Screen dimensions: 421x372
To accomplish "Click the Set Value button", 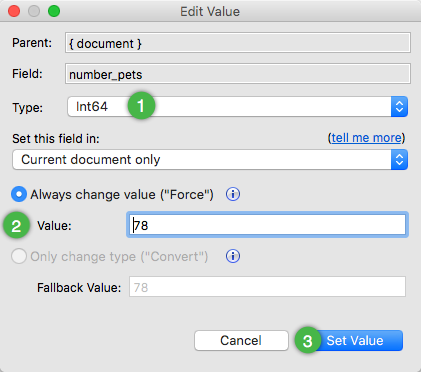I will tap(355, 341).
